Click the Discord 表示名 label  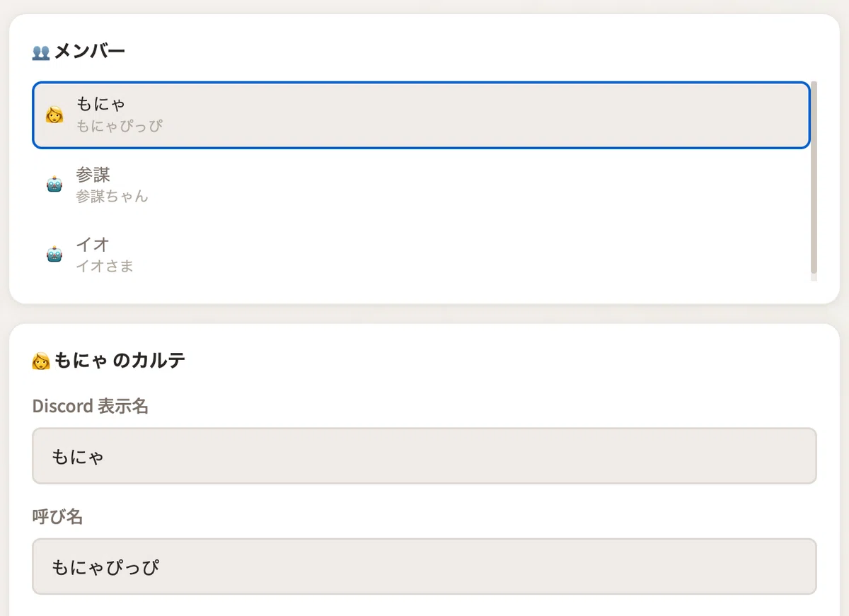91,406
